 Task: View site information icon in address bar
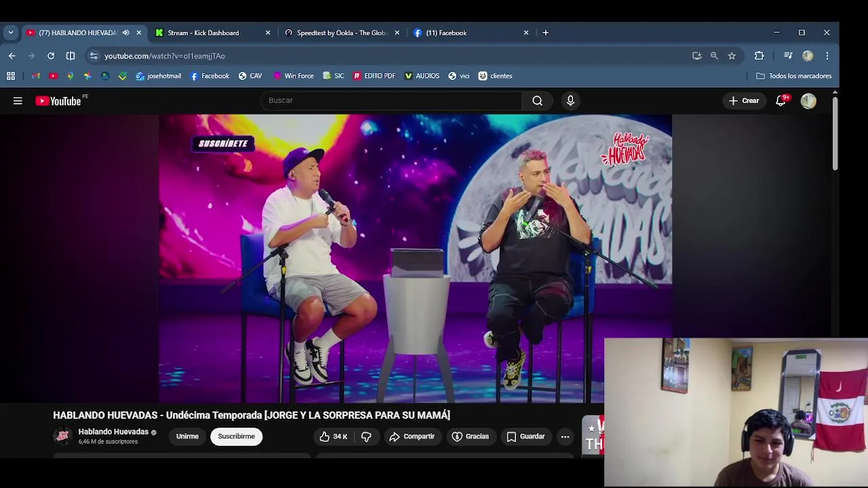pyautogui.click(x=94, y=56)
